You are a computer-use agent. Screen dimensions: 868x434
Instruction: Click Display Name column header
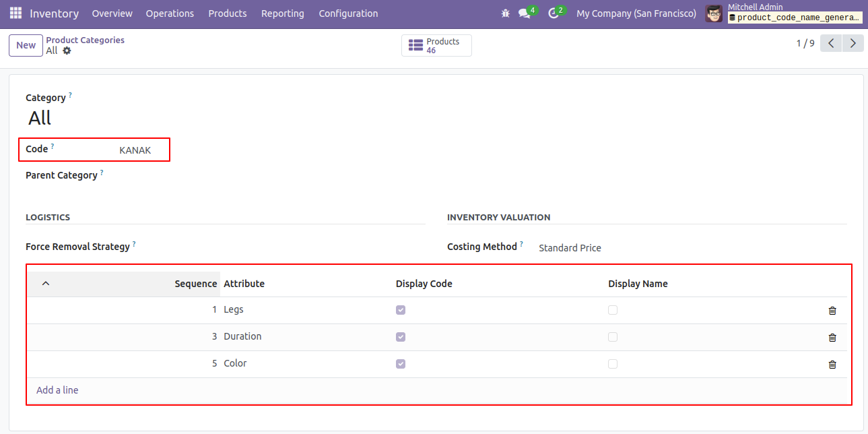pos(638,284)
